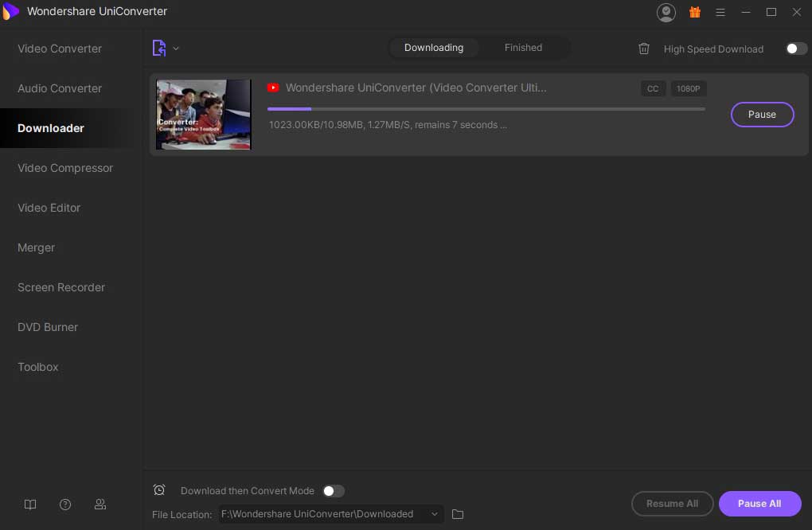Switch to the Finished tab

(523, 48)
